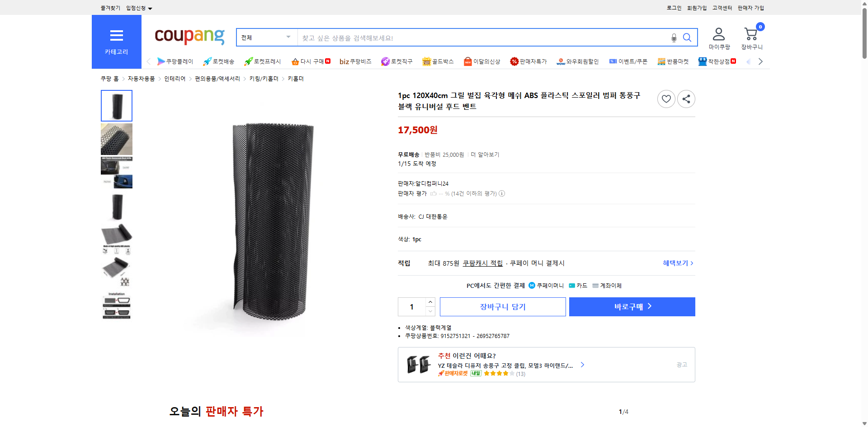Expand the 입점신청 dropdown arrow

[151, 8]
